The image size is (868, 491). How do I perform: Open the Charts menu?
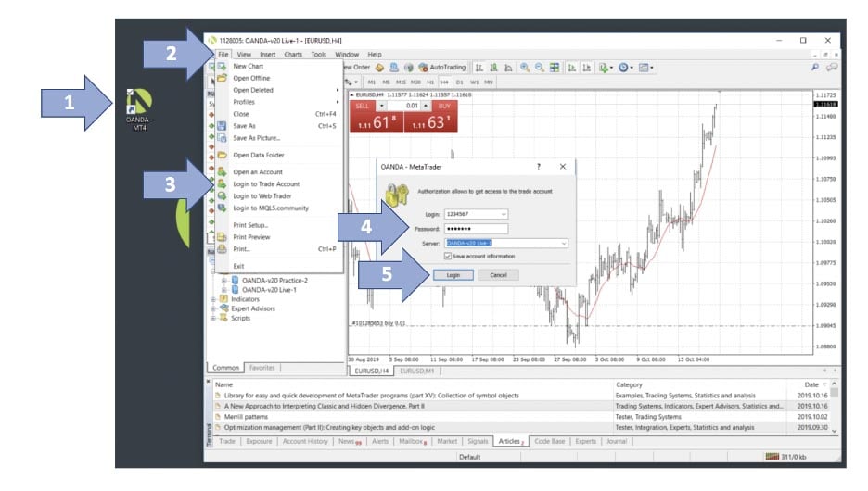tap(293, 55)
